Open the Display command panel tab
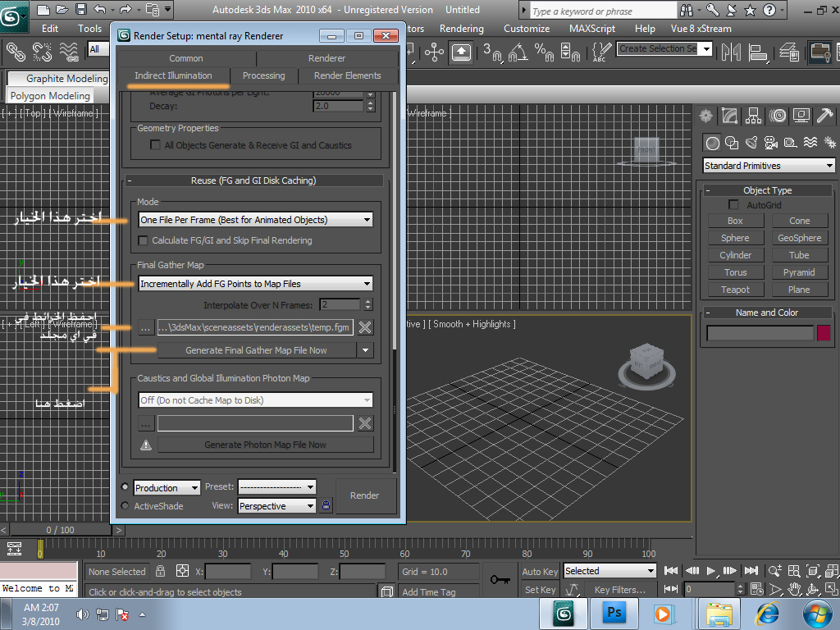 click(801, 115)
